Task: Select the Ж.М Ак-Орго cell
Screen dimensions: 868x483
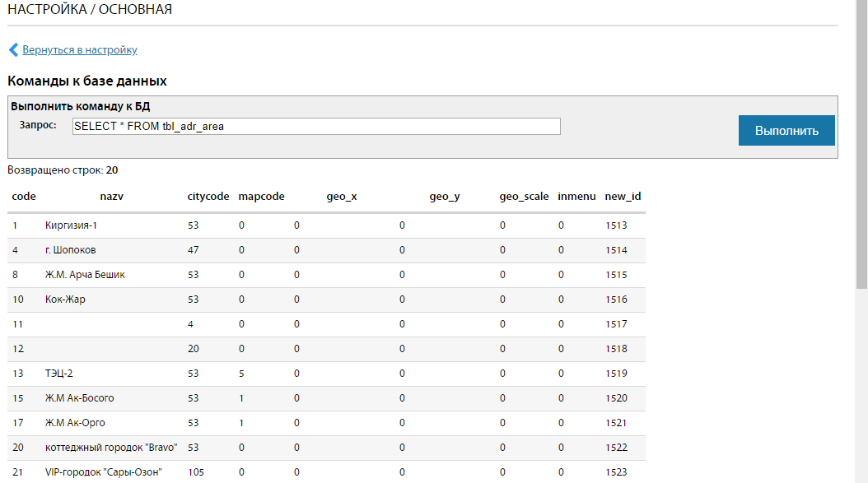Action: (x=75, y=423)
